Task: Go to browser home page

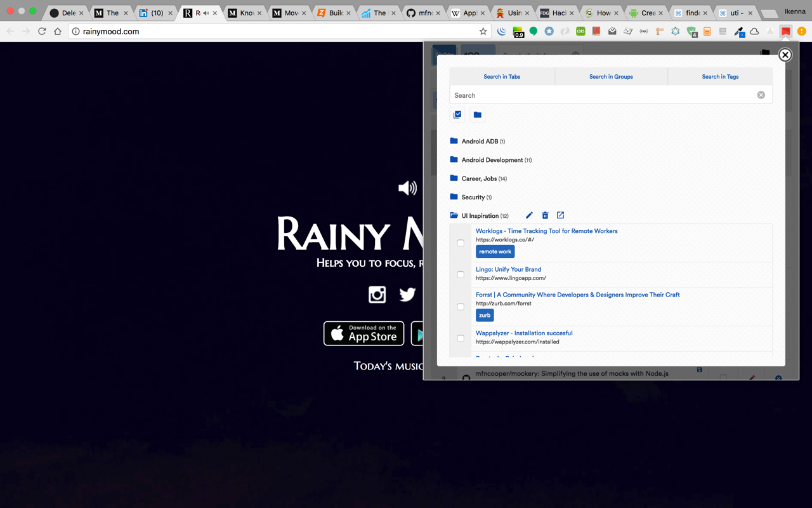Action: coord(58,31)
